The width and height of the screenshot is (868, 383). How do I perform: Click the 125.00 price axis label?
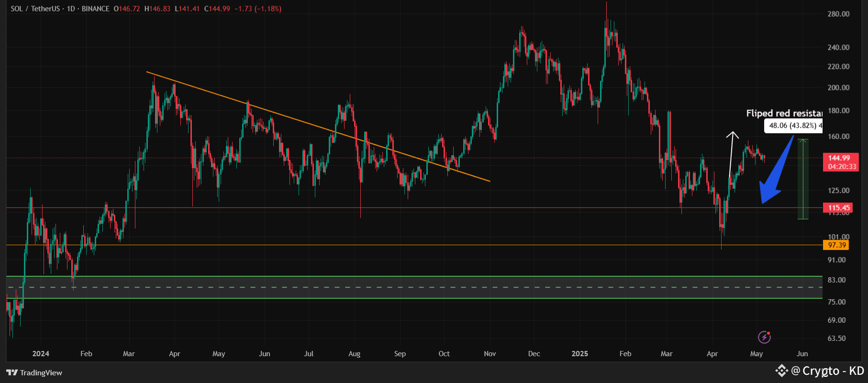(838, 191)
